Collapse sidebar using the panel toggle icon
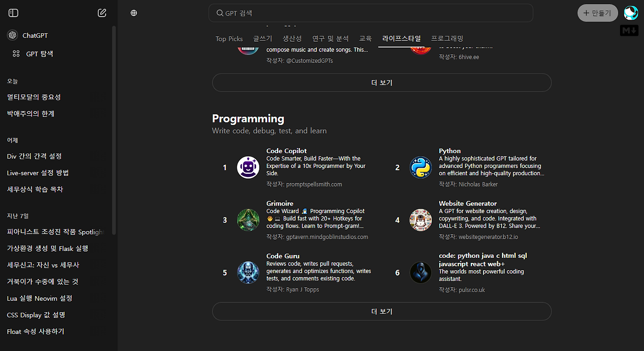This screenshot has width=644, height=351. point(14,13)
